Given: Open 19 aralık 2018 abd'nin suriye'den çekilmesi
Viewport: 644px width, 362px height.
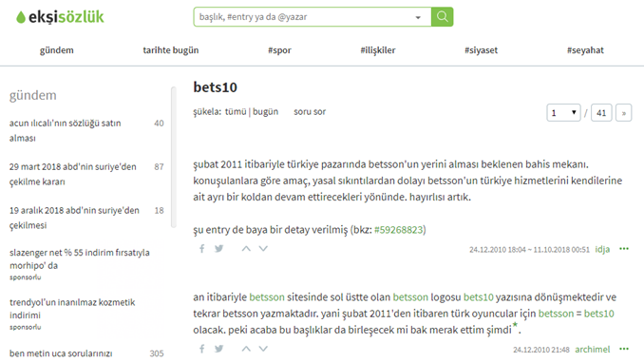Looking at the screenshot, I should (x=74, y=218).
